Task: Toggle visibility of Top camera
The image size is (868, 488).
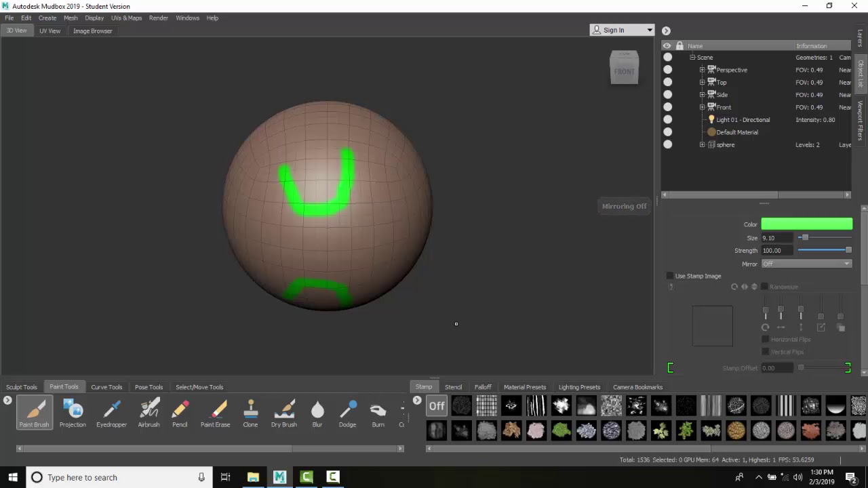Action: coord(668,83)
